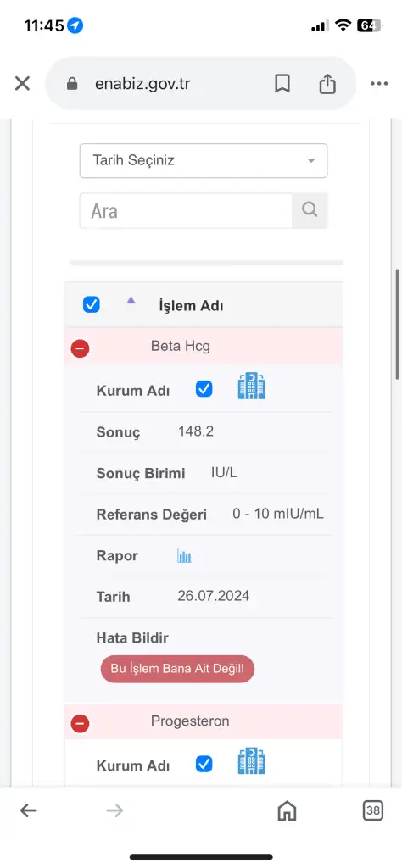Collapse the Beta Hcg row with red minus
This screenshot has width=402, height=868.
tap(81, 348)
